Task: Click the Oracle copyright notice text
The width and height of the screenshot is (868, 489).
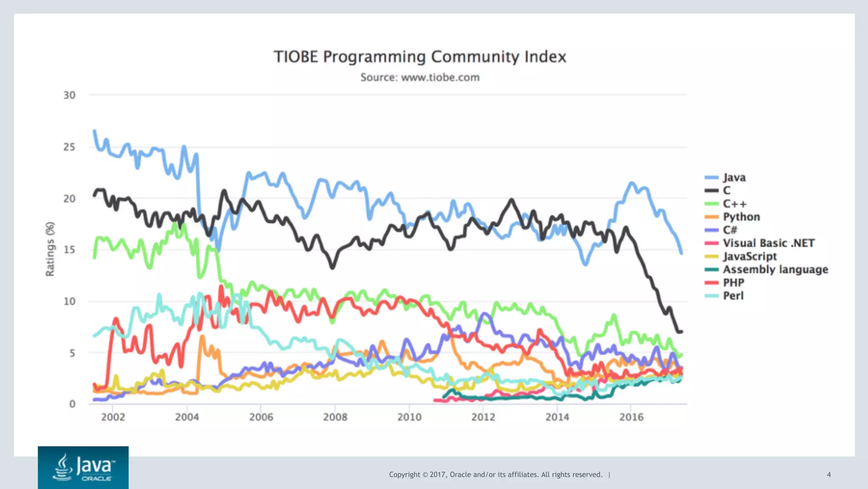Action: pyautogui.click(x=495, y=475)
